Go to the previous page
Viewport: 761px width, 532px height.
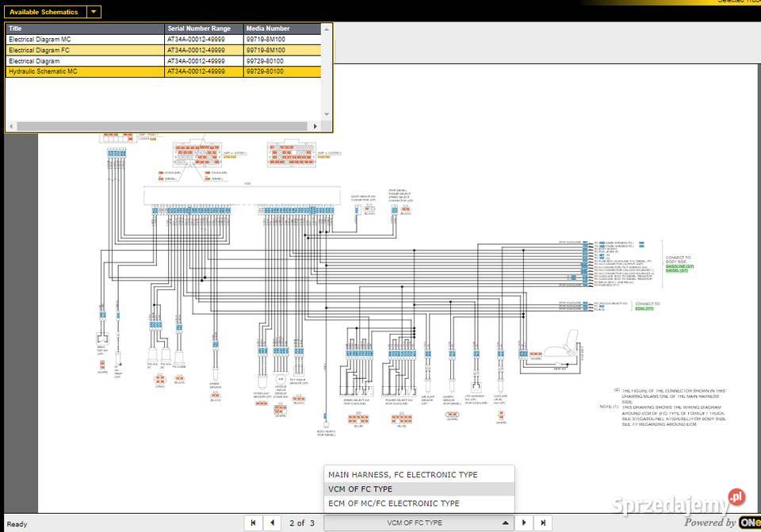[x=273, y=522]
